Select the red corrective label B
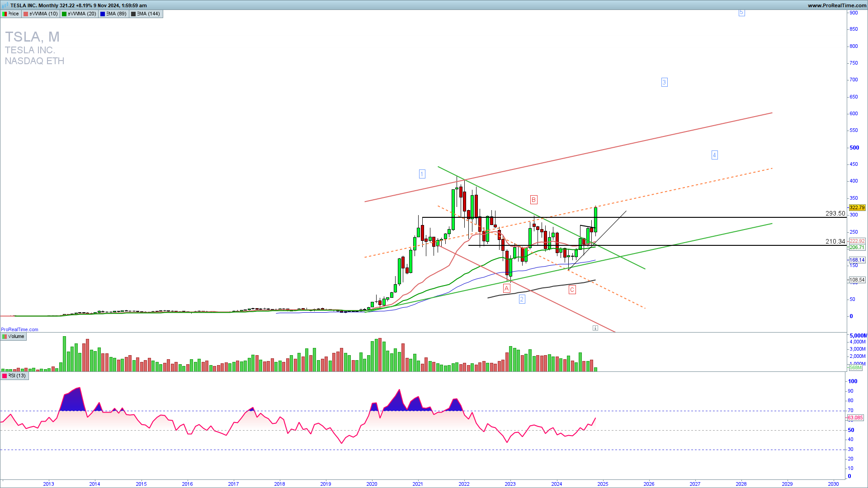This screenshot has height=488, width=868. pos(533,200)
